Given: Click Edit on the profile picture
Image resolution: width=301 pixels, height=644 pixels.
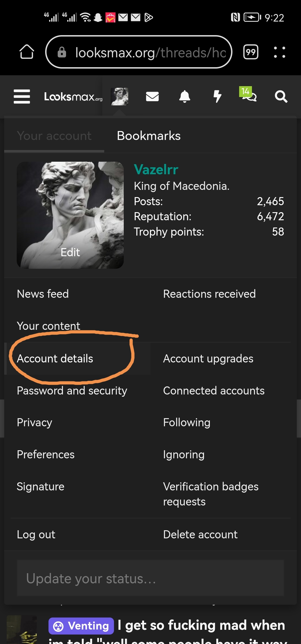Looking at the screenshot, I should click(x=70, y=252).
